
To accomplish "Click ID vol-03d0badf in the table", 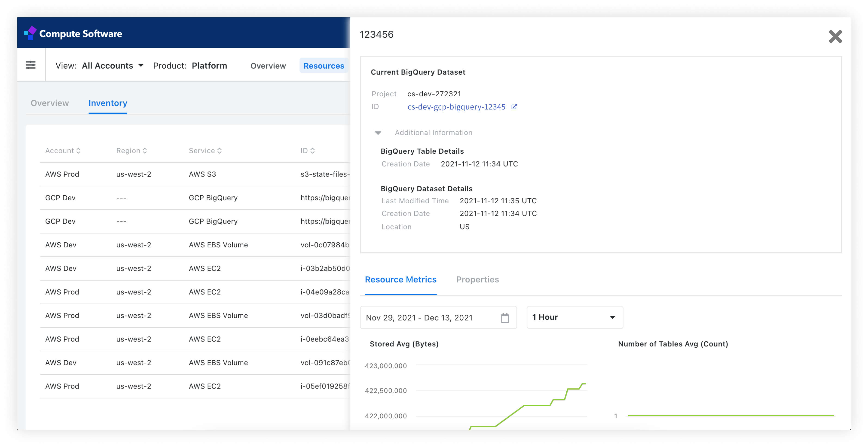I will coord(325,316).
